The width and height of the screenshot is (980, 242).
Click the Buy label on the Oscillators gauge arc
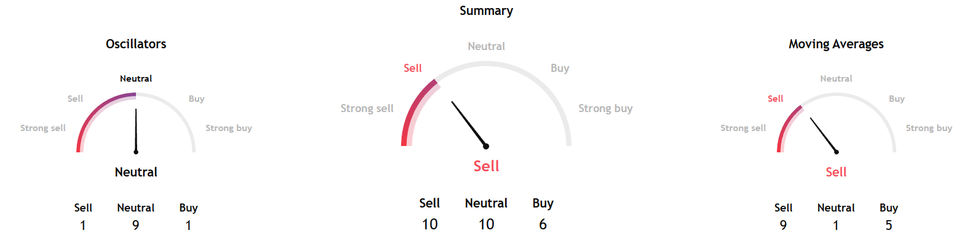coord(197,99)
